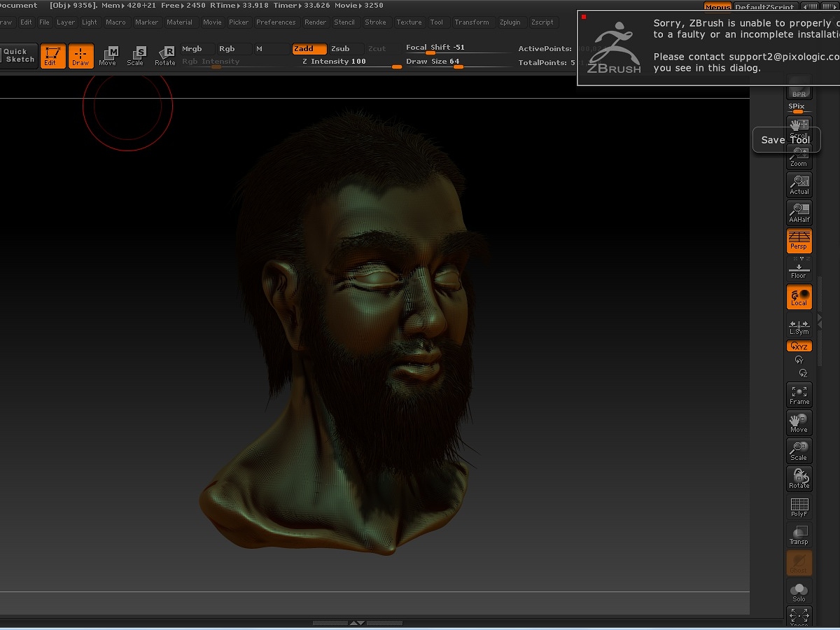Toggle Draw mode button

[x=80, y=55]
